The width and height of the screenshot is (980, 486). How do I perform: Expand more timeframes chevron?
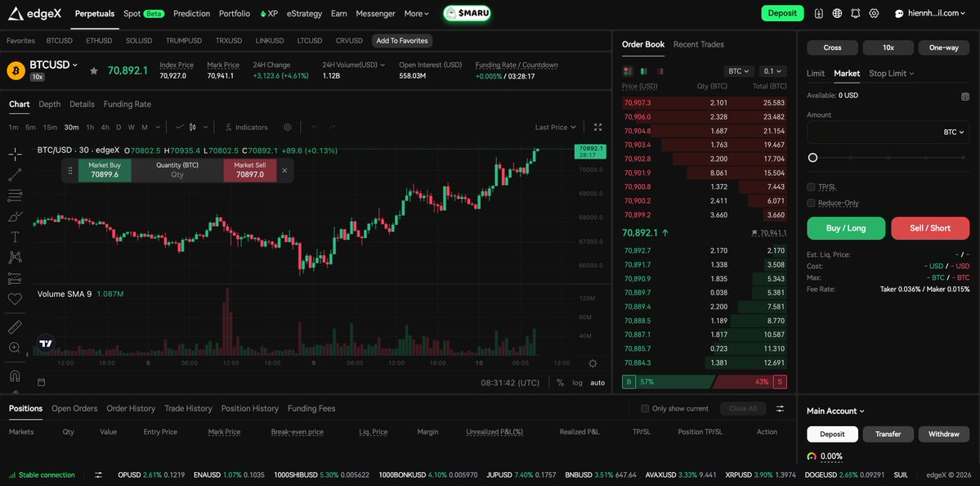[158, 127]
